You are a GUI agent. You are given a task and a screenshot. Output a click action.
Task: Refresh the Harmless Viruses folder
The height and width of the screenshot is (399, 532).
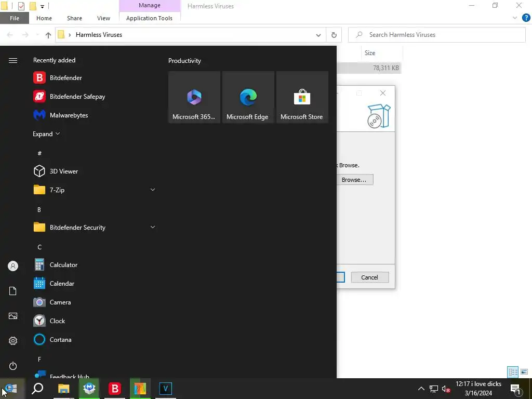tap(334, 35)
